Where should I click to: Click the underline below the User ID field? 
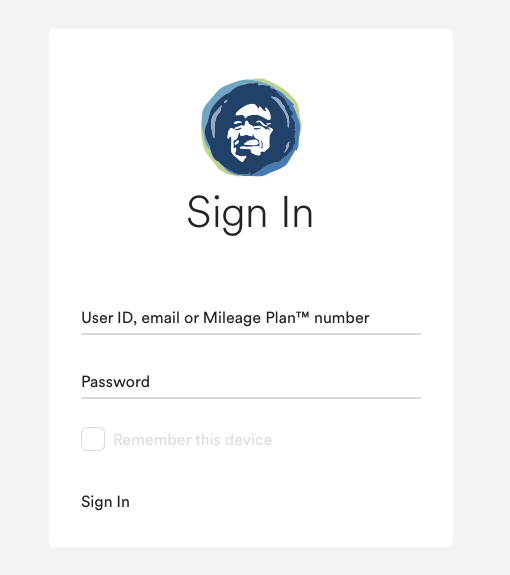click(x=251, y=334)
